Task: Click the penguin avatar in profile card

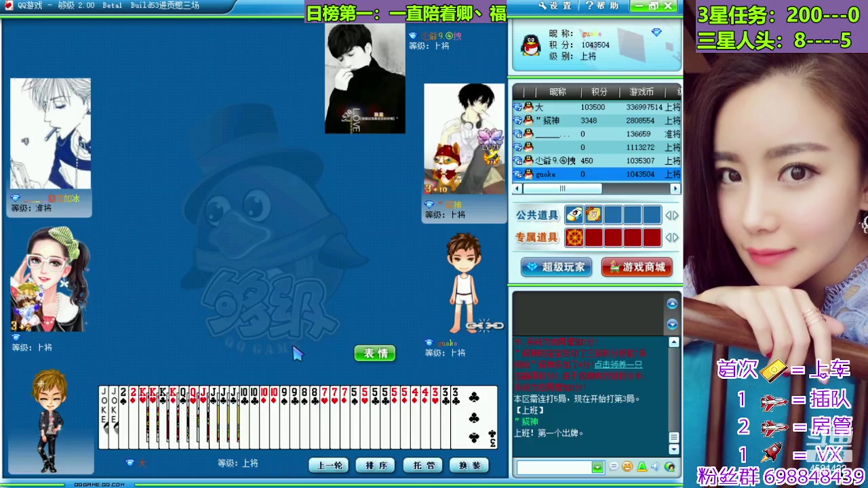Action: (x=530, y=45)
